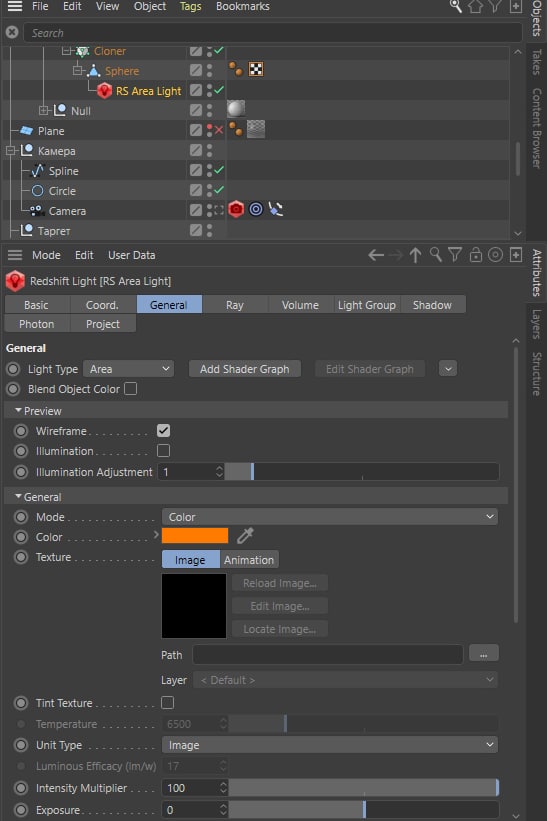Click the checkerboard material tag on Sphere

point(256,69)
